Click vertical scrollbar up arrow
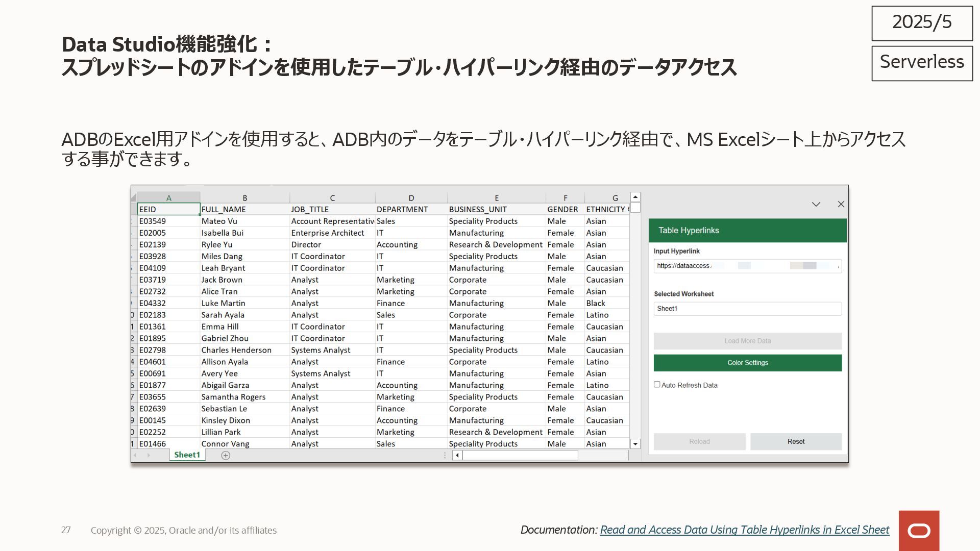The image size is (980, 551). click(x=635, y=197)
